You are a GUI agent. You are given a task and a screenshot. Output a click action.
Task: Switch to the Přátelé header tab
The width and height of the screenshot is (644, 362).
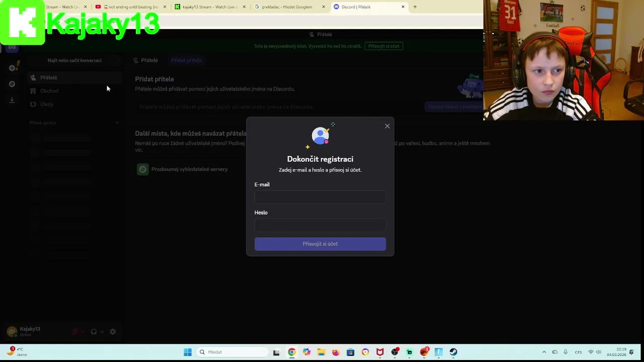click(146, 60)
